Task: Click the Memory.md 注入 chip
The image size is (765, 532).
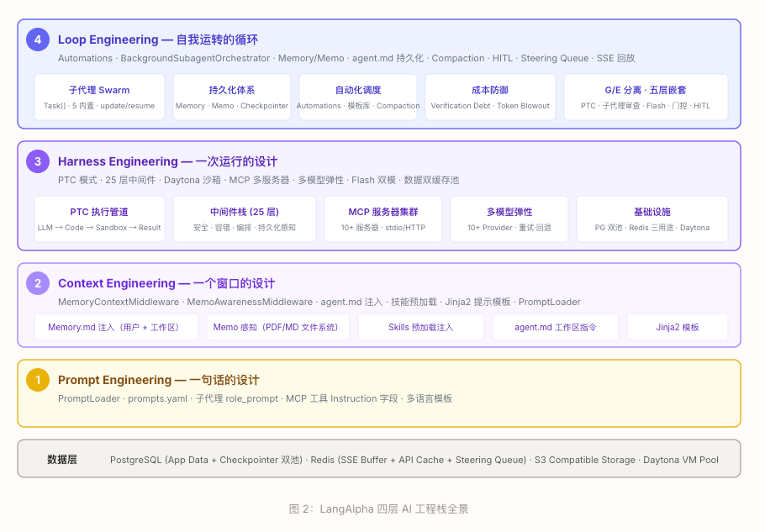Action: click(116, 327)
